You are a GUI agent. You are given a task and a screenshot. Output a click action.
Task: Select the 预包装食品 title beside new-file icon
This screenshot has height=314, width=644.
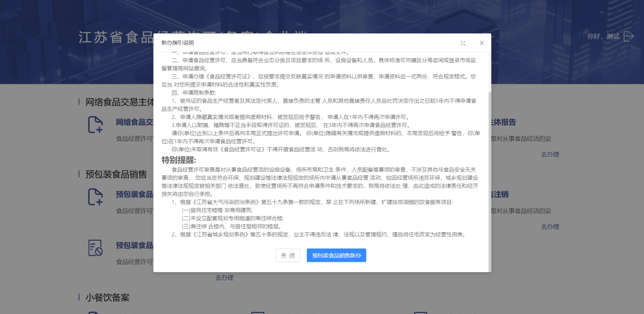click(134, 194)
